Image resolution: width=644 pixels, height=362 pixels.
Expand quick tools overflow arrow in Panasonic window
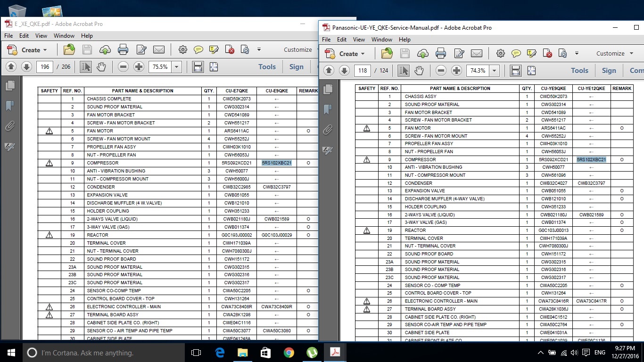pos(577,53)
